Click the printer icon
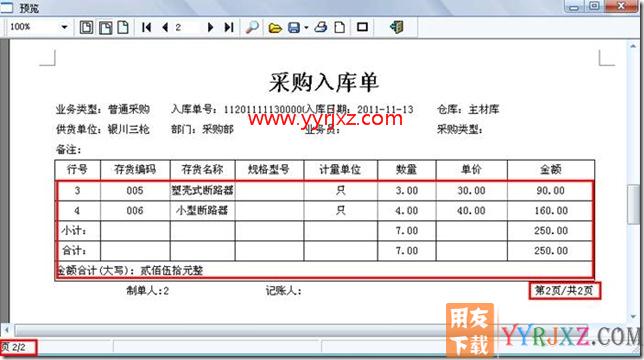644x360 pixels. (x=321, y=28)
